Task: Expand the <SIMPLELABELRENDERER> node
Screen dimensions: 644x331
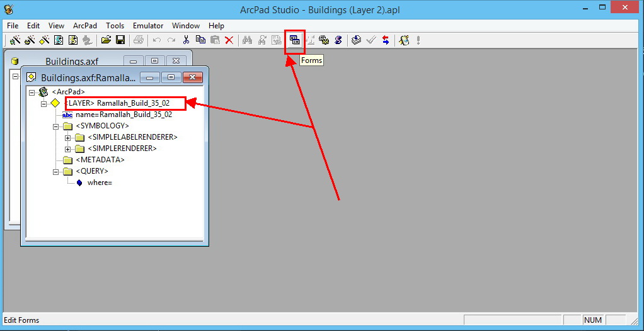Action: 68,138
